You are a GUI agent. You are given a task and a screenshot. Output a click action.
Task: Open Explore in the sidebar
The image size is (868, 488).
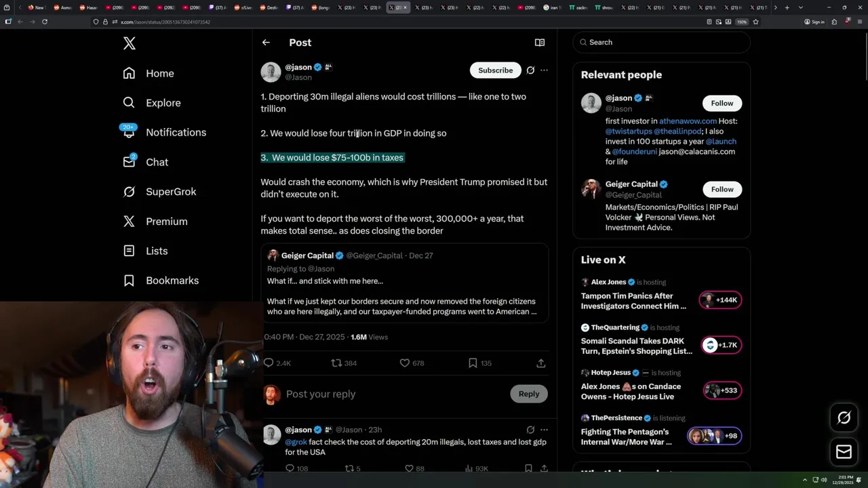click(152, 103)
